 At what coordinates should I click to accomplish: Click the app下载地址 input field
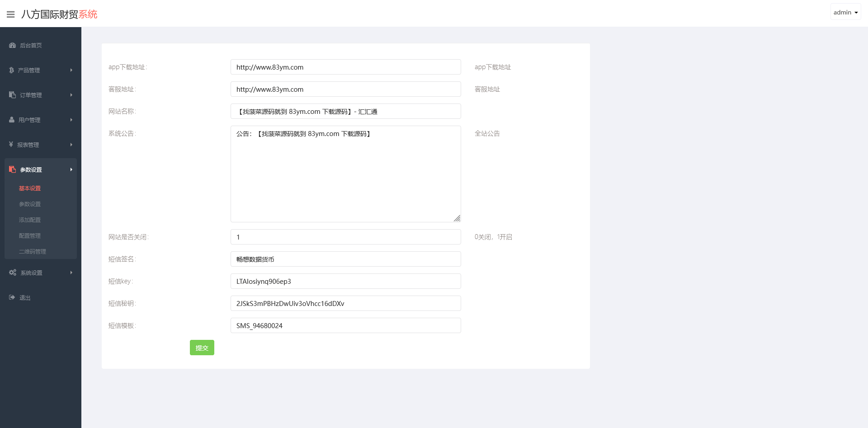(x=345, y=67)
